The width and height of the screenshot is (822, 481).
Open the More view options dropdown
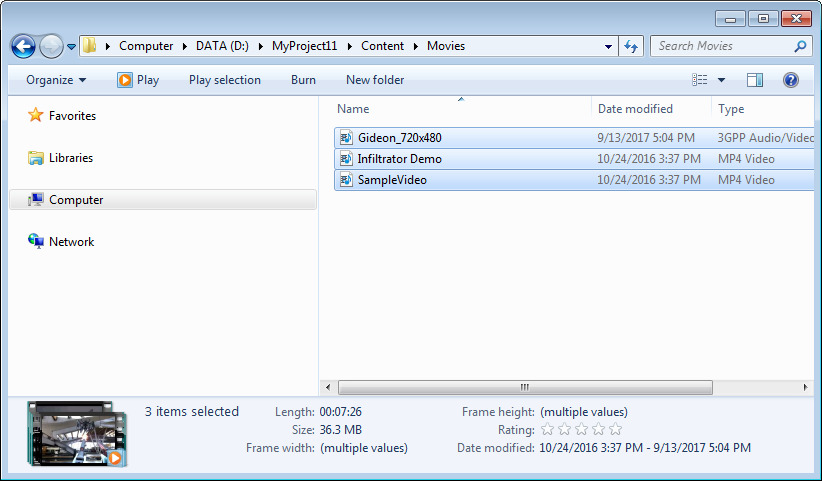tap(721, 80)
